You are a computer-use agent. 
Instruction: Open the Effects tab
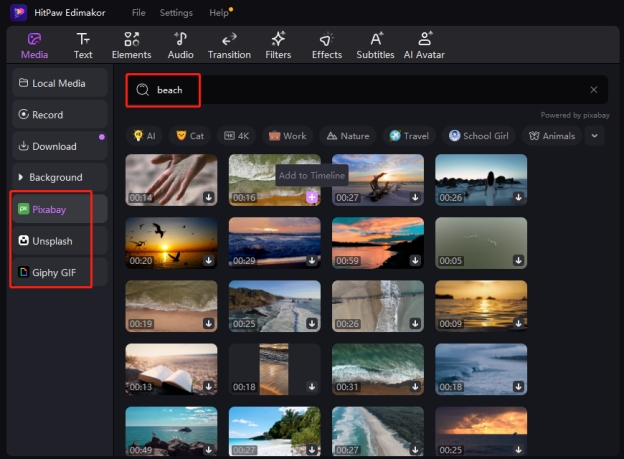coord(327,46)
